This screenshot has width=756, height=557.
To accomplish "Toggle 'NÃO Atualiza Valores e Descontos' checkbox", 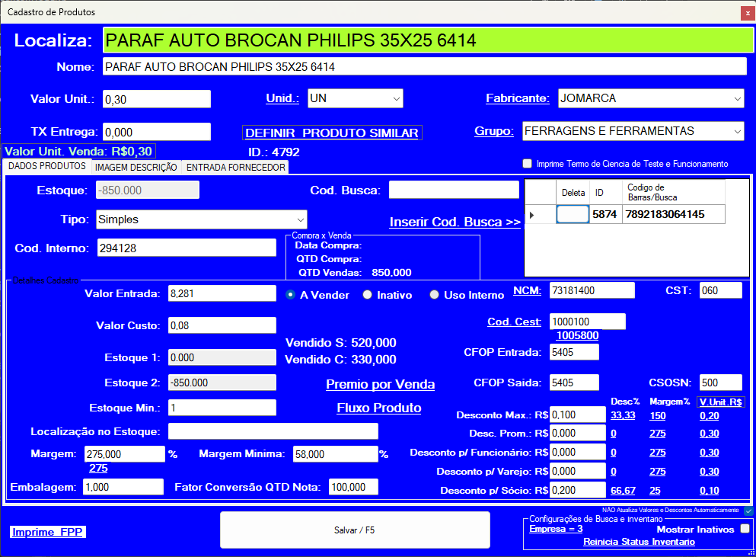I will point(748,510).
